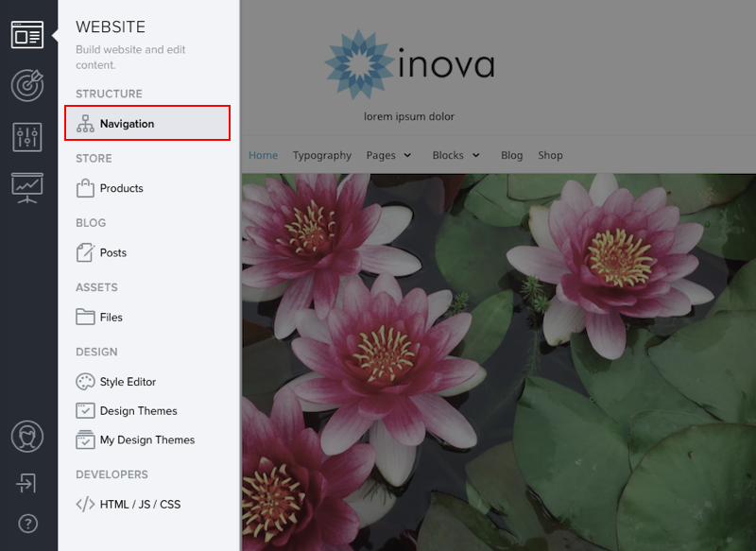Open the Website section icon in sidebar
The image size is (756, 551).
27,35
